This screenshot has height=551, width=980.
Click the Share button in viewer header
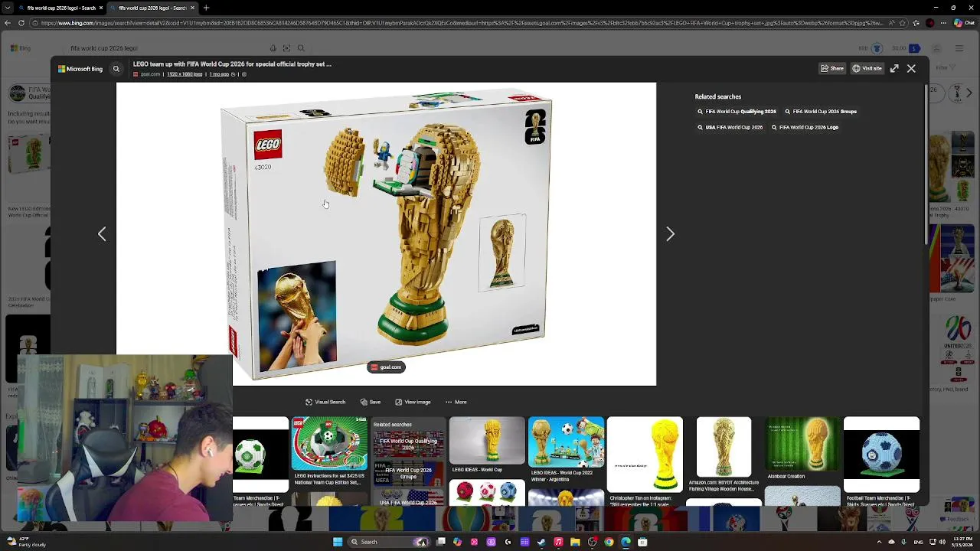832,69
